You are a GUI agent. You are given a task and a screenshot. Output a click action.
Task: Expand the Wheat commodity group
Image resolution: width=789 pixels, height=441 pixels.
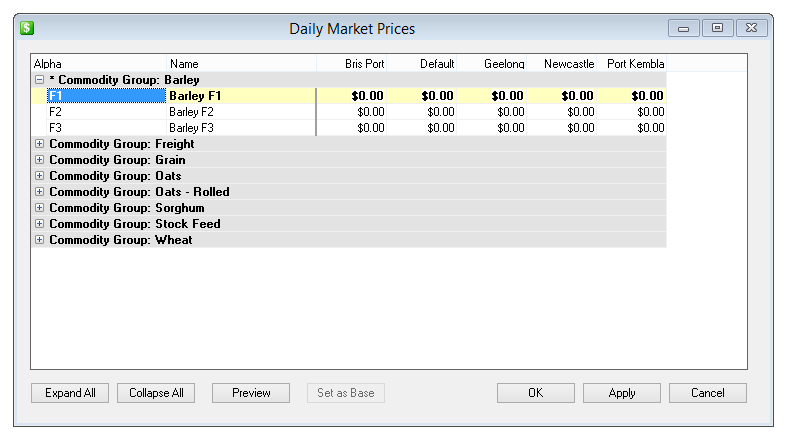pyautogui.click(x=39, y=240)
